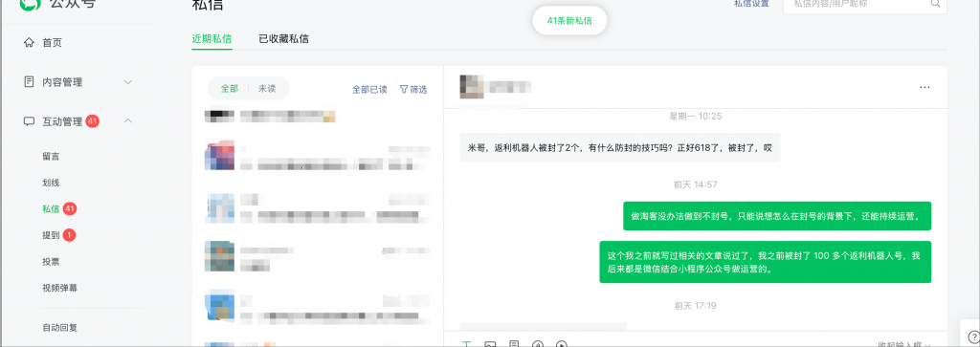Open the 筛选 filter funnel
980x347 pixels.
coord(413,89)
